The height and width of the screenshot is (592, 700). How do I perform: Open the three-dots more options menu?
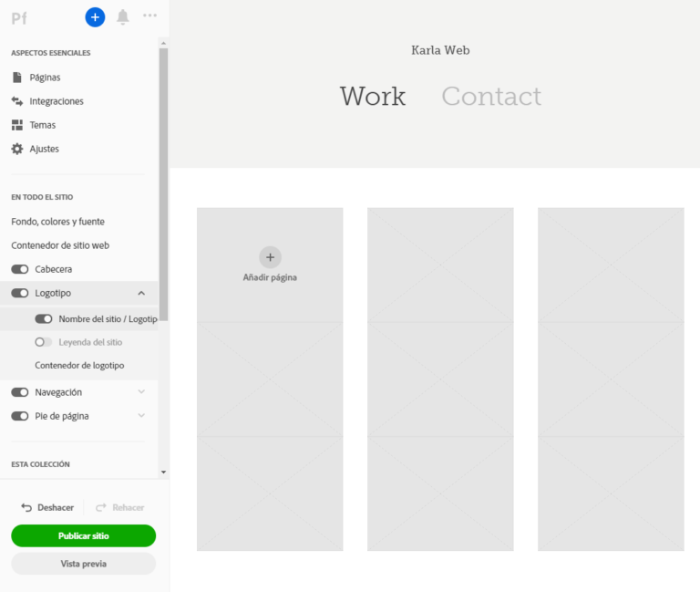pyautogui.click(x=150, y=16)
